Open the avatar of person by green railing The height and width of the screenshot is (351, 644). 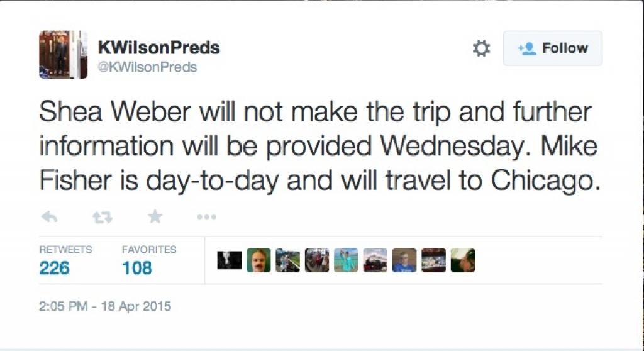pyautogui.click(x=287, y=260)
